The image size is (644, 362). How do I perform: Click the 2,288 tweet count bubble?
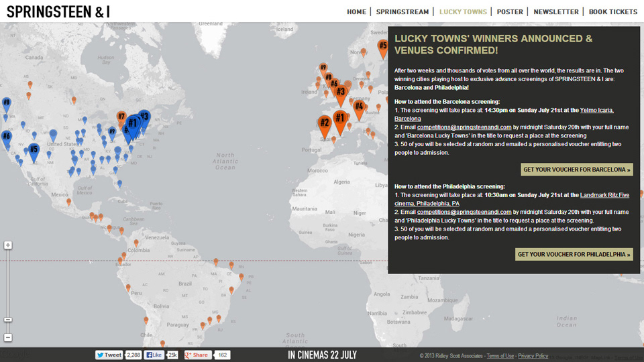click(133, 355)
